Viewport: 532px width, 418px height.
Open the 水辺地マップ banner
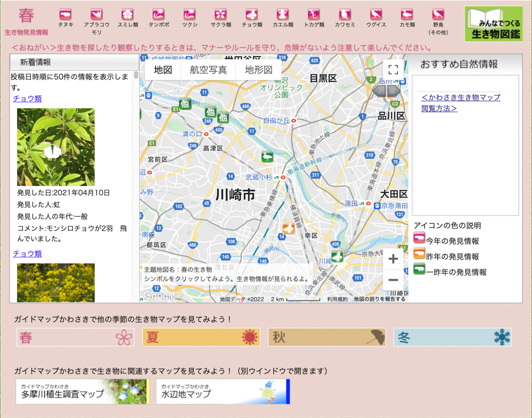tap(223, 391)
